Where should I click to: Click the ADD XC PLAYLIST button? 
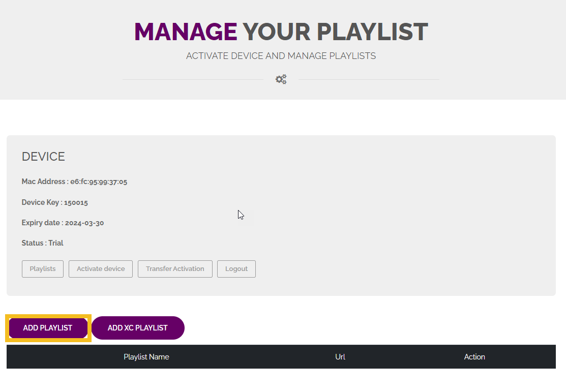coord(138,328)
